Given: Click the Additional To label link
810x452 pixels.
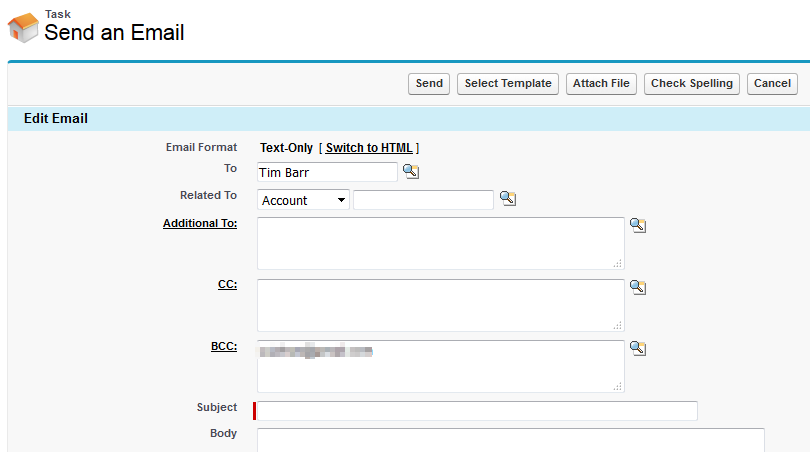Looking at the screenshot, I should coord(200,223).
